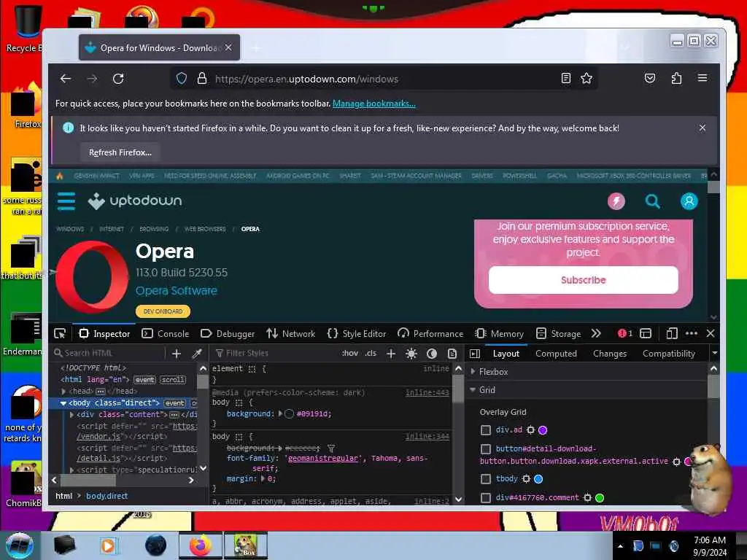The image size is (747, 560).
Task: Open the error count indicator in DevTools
Action: [x=624, y=333]
